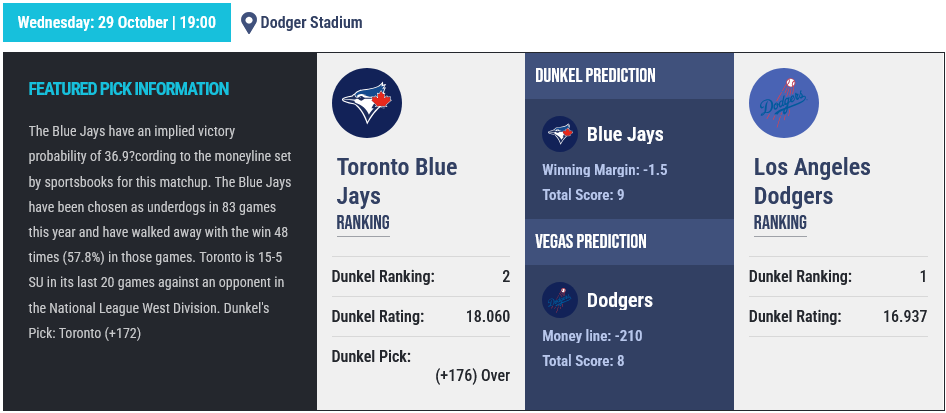Click the small Dodgers logo under Vegas Prediction
The width and height of the screenshot is (946, 413).
[560, 300]
